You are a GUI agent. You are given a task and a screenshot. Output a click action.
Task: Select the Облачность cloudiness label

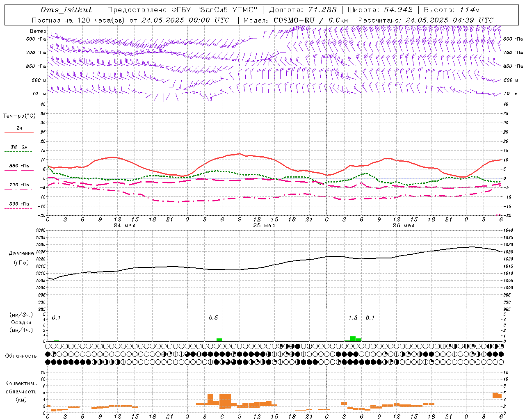[21, 356]
